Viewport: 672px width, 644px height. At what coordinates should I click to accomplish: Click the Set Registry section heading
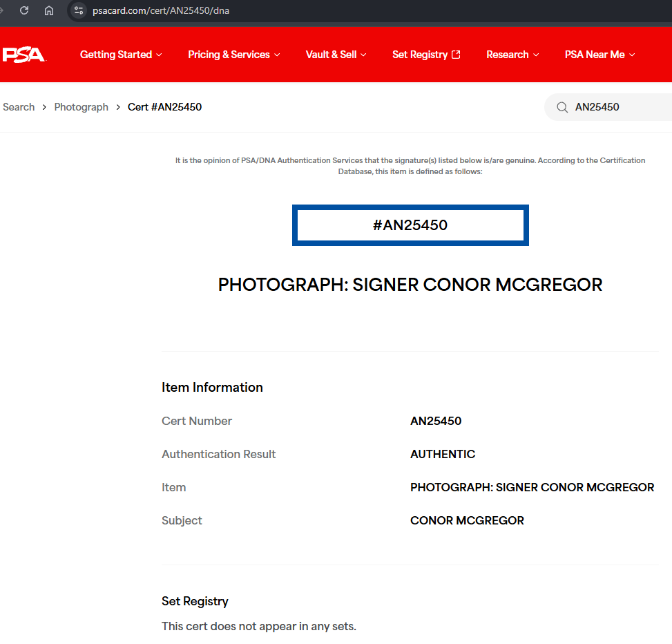click(195, 601)
